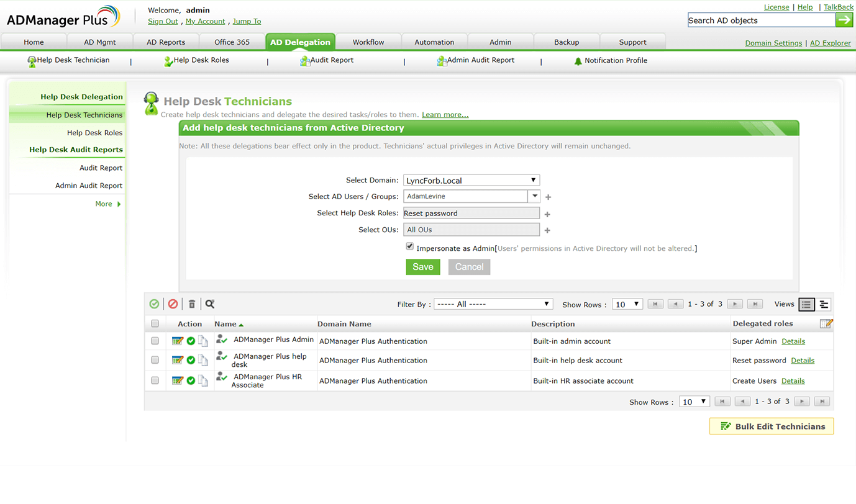Go to first page in the top pagination
The width and height of the screenshot is (856, 504).
pos(655,304)
